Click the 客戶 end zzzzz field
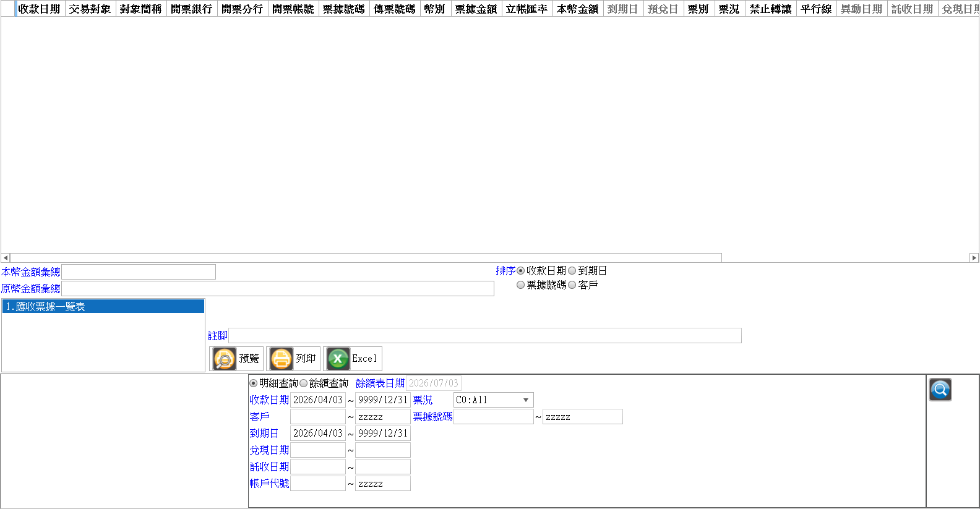This screenshot has width=980, height=509. 383,417
